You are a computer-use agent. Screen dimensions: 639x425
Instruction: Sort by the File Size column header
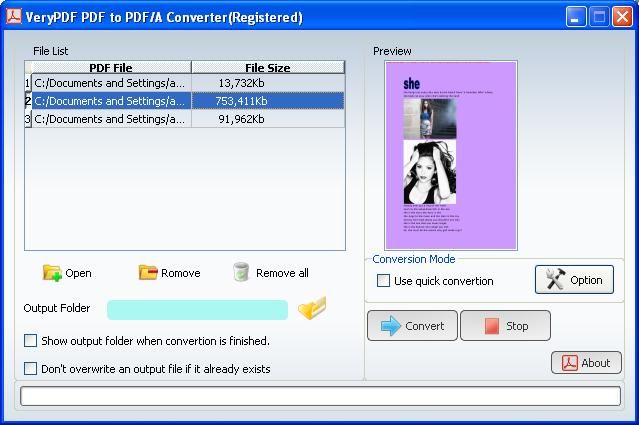coord(268,67)
